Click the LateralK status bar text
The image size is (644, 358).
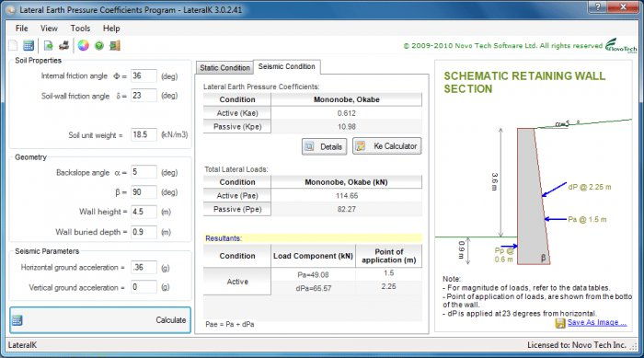pos(22,345)
